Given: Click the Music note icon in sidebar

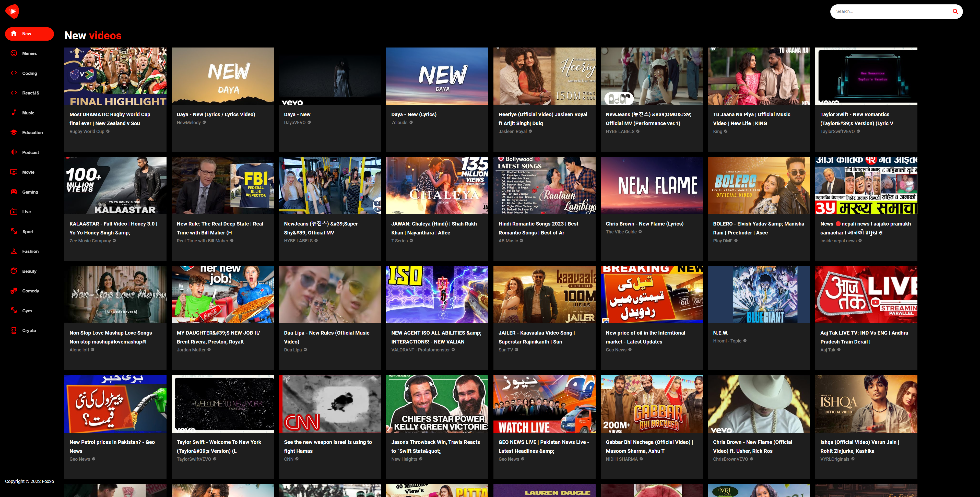Looking at the screenshot, I should (14, 113).
